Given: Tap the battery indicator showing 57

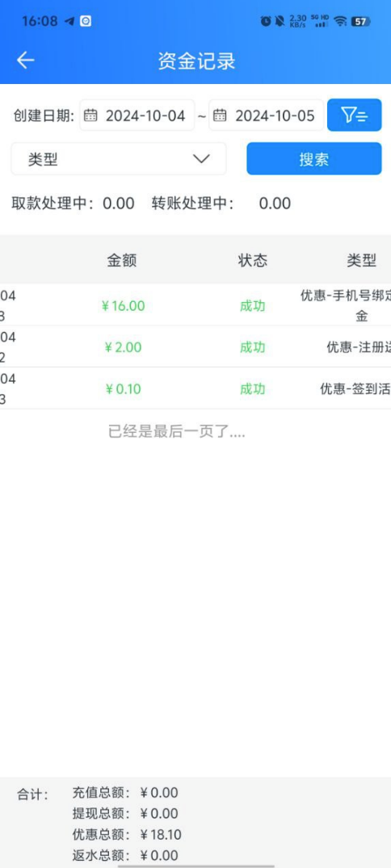Looking at the screenshot, I should click(x=361, y=22).
